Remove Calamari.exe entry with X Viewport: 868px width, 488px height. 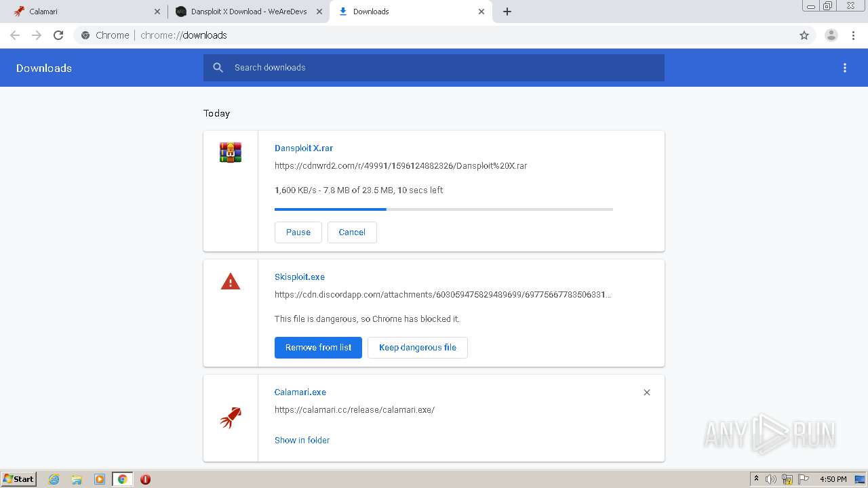647,392
